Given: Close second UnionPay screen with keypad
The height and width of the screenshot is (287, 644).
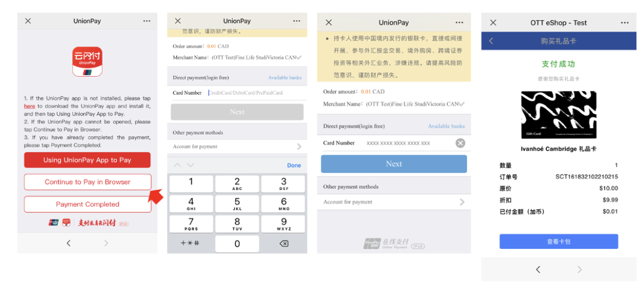Looking at the screenshot, I should click(x=178, y=21).
